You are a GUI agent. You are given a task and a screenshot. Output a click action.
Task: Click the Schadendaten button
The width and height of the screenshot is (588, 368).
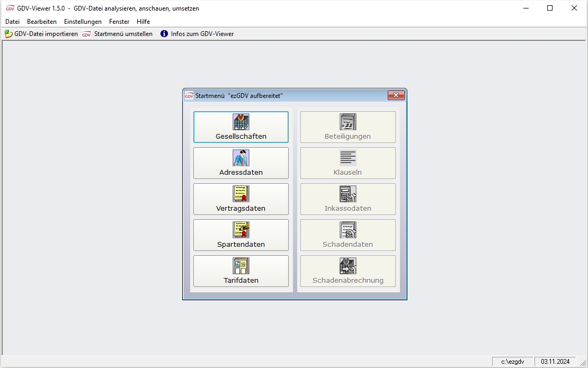point(348,235)
